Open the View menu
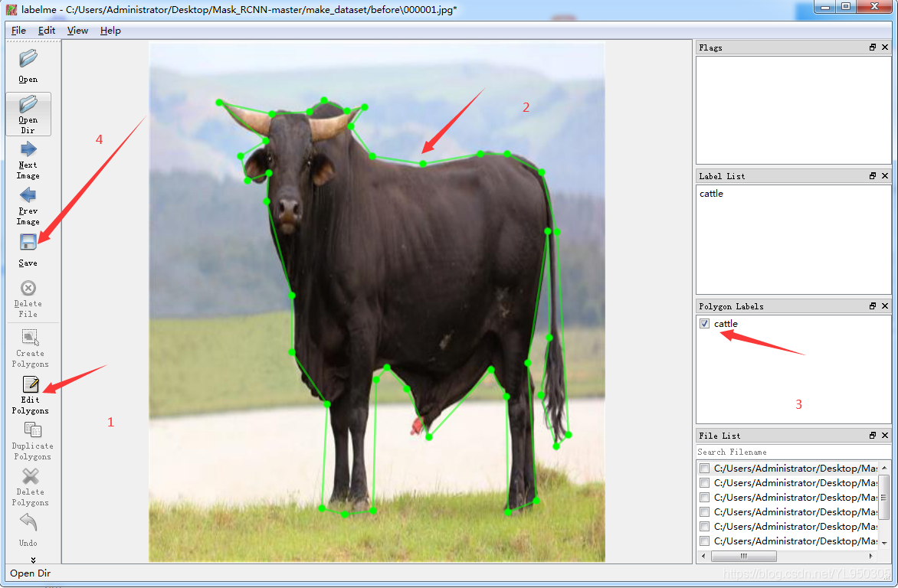The image size is (898, 588). [x=77, y=31]
